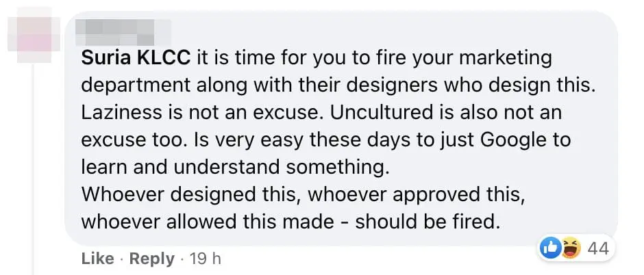Like this comment

point(97,259)
